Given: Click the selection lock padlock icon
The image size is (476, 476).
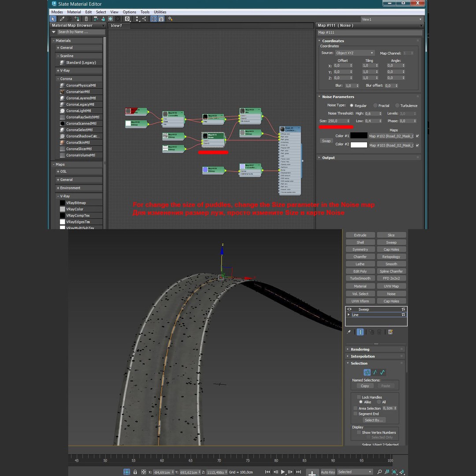Looking at the screenshot, I should [135, 472].
